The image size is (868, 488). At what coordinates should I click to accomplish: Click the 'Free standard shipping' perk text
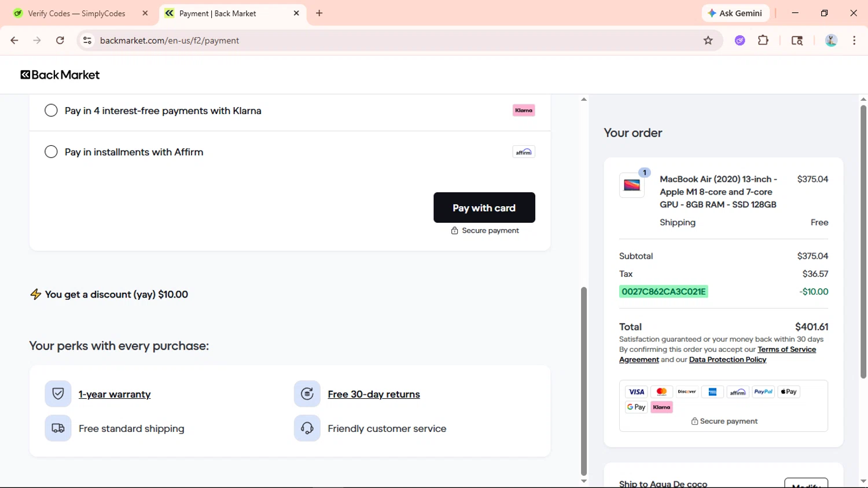click(131, 428)
